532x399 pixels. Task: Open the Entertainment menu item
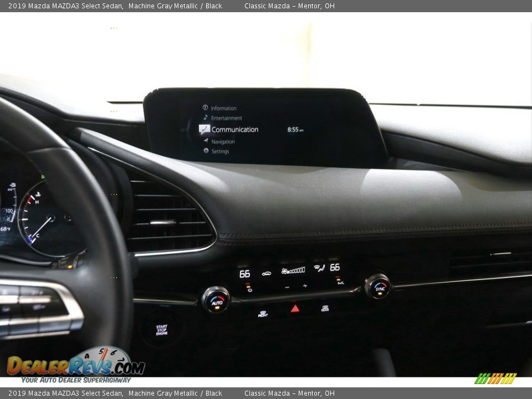click(x=226, y=118)
